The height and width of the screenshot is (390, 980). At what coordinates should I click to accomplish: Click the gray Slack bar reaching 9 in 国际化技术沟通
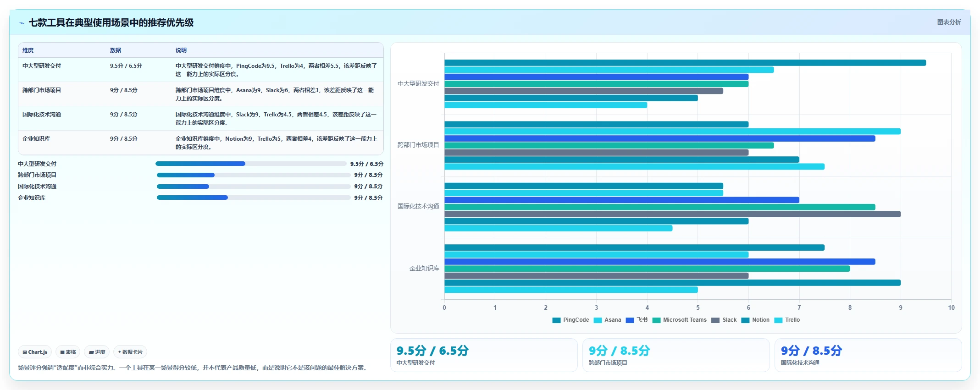pyautogui.click(x=672, y=214)
